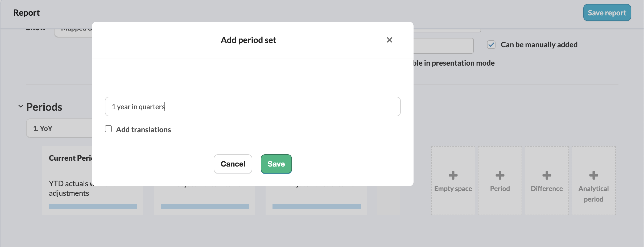Save the new period set
644x247 pixels.
pyautogui.click(x=276, y=164)
